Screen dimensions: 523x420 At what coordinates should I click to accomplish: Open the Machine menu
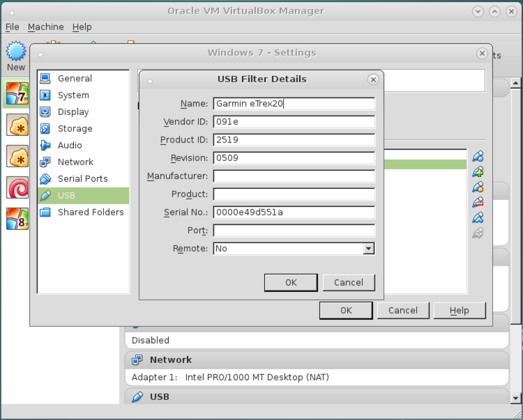click(46, 27)
